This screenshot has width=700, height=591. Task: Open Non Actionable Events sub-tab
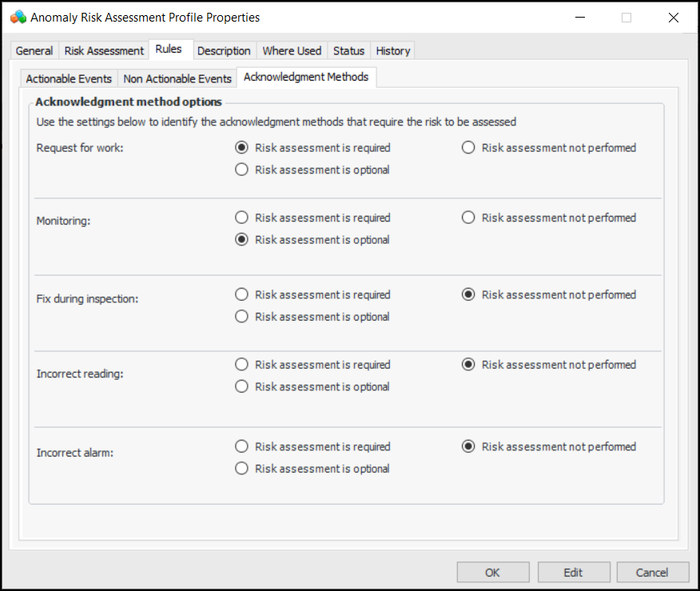click(177, 78)
